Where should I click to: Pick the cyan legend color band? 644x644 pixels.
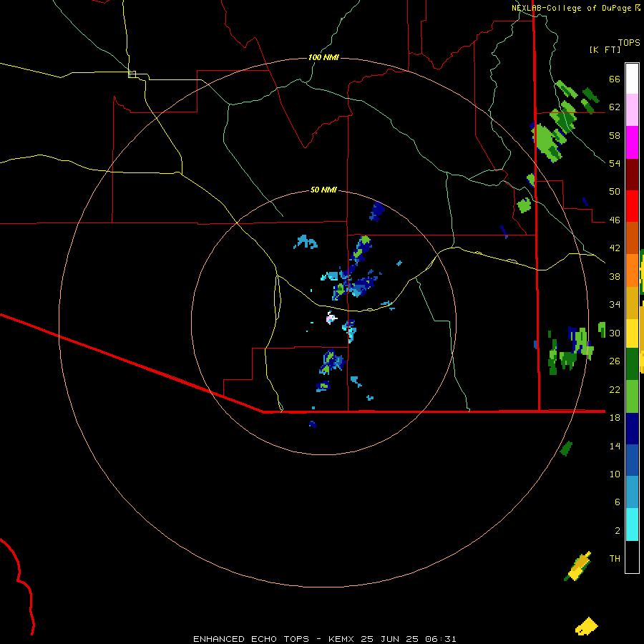coord(632,525)
